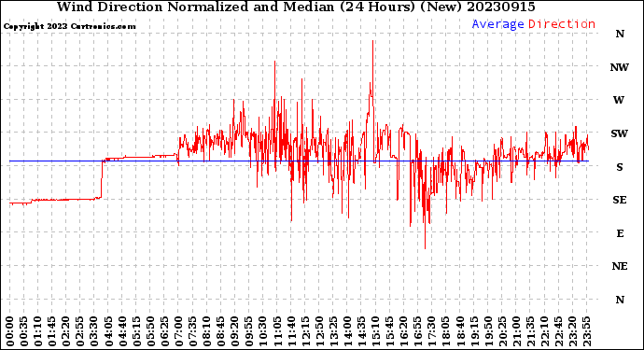
Task: Click the 04:05 time label
Action: click(108, 331)
